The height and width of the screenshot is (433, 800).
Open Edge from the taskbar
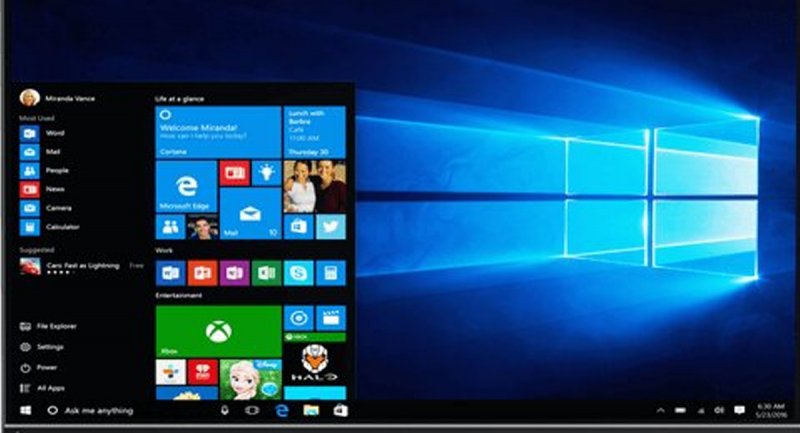[x=282, y=411]
